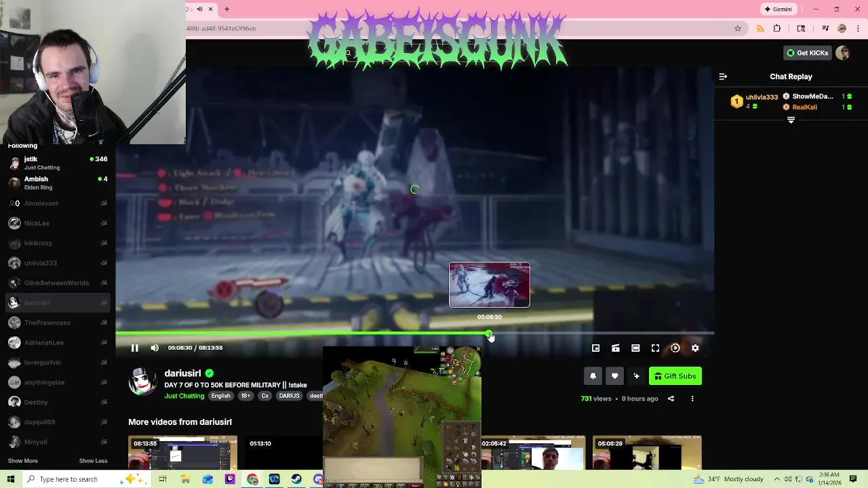This screenshot has height=488, width=868.
Task: Mute tab via speaker icon on tab
Action: 199,9
